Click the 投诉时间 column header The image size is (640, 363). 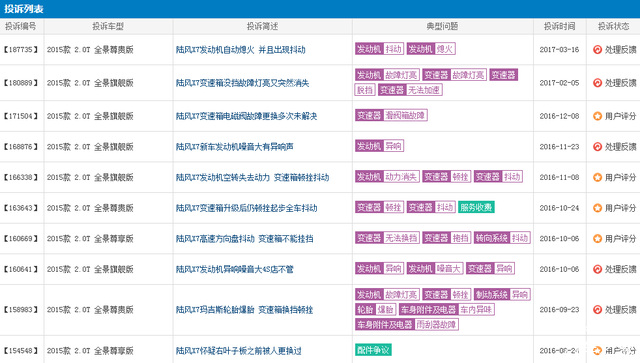(559, 27)
